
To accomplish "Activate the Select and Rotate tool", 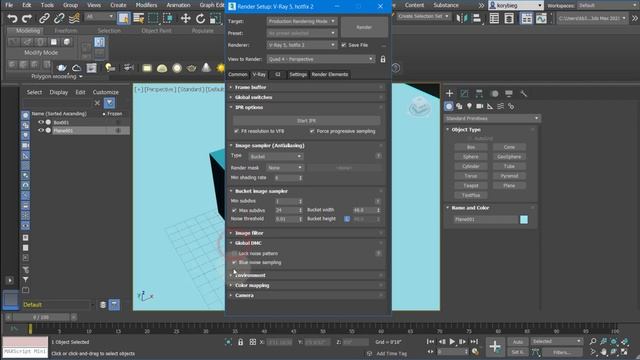I will click(x=200, y=18).
